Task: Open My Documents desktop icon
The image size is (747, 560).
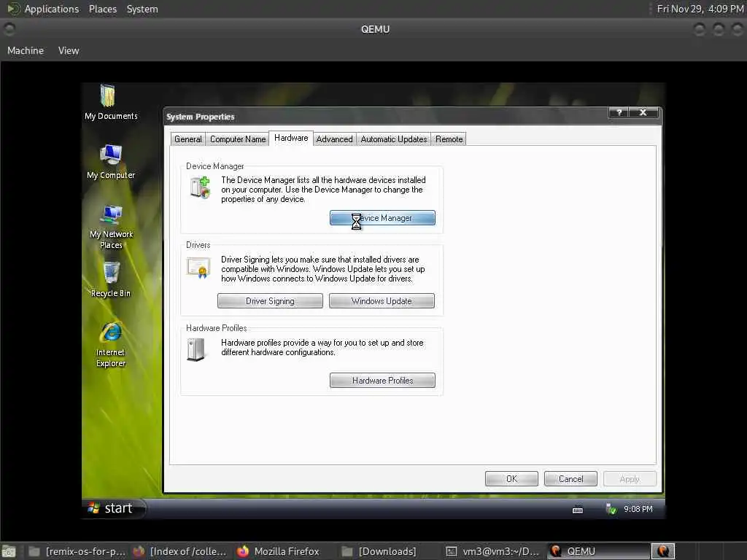Action: (x=111, y=102)
